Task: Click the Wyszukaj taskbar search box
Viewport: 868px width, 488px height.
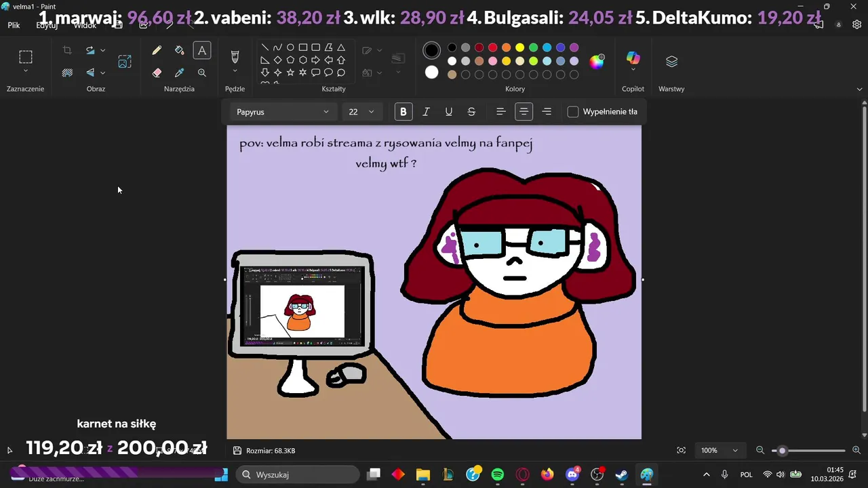Action: pyautogui.click(x=298, y=474)
